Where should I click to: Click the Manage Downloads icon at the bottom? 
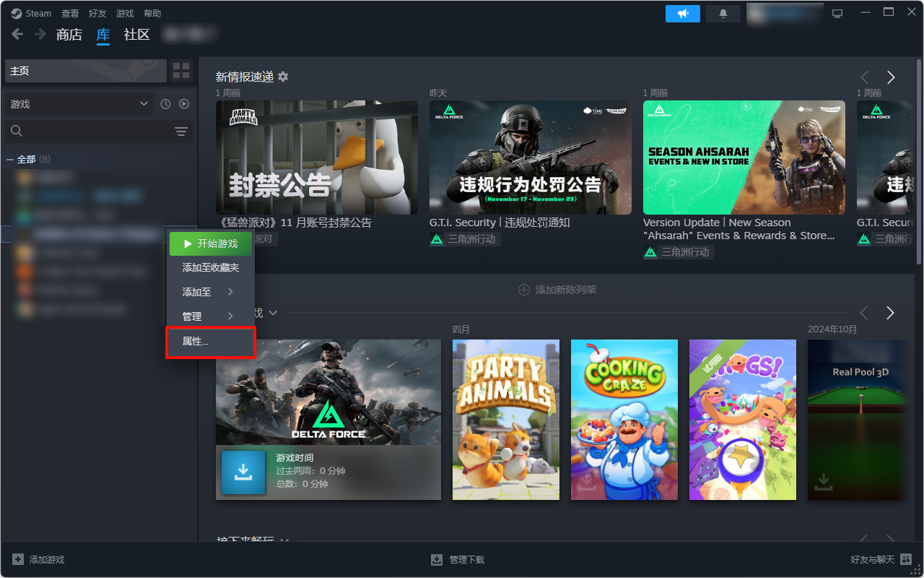[437, 559]
